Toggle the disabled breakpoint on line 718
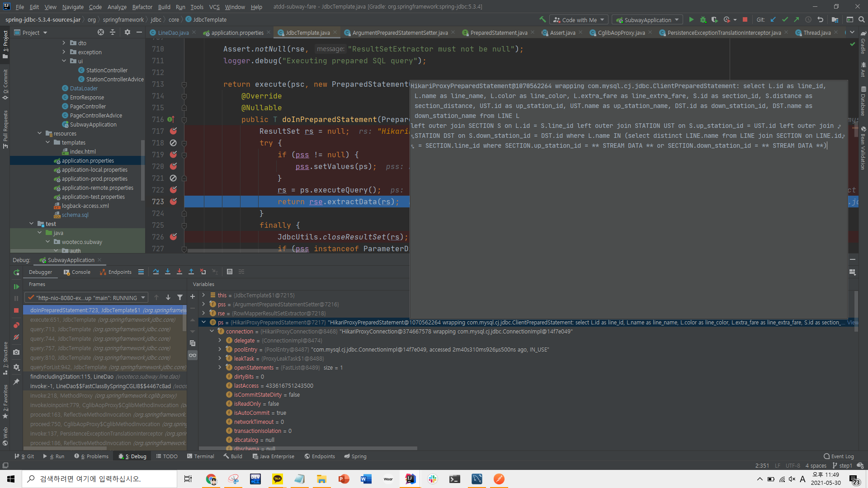 [173, 143]
